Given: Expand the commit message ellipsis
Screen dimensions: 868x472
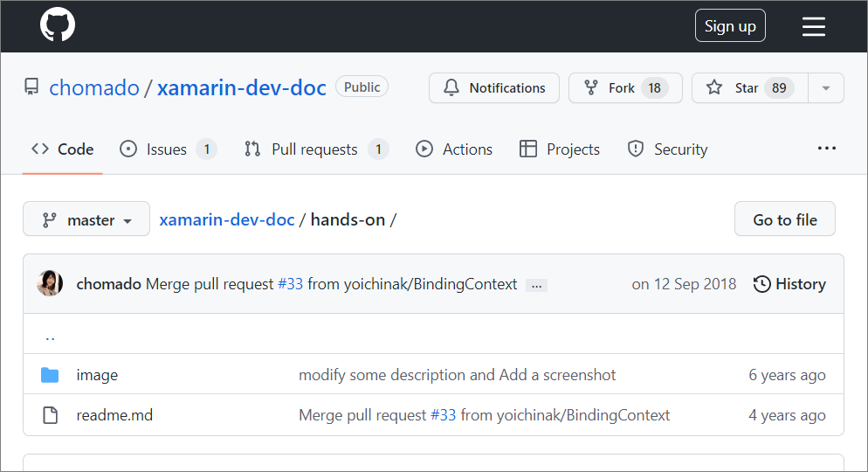Looking at the screenshot, I should click(x=536, y=285).
